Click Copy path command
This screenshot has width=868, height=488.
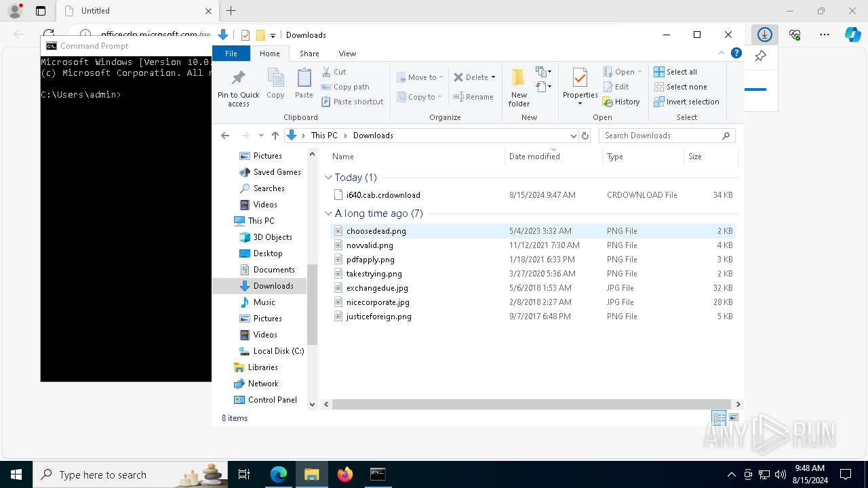[345, 87]
